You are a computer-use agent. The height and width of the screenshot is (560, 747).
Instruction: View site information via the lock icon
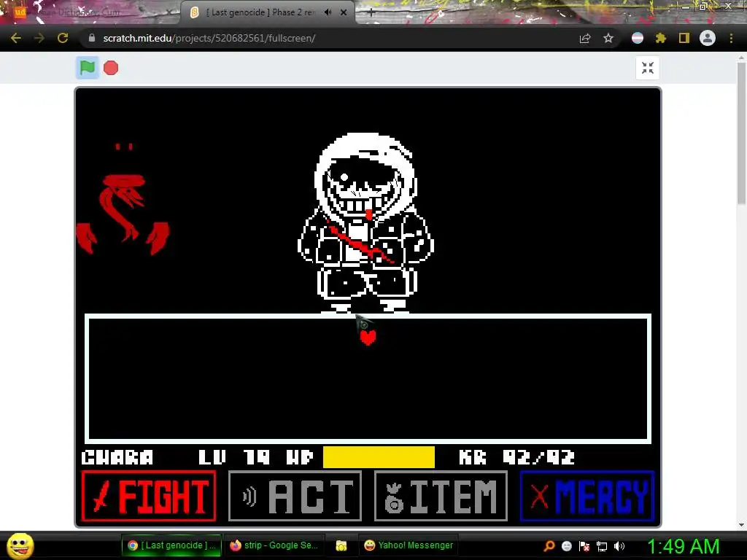click(92, 38)
